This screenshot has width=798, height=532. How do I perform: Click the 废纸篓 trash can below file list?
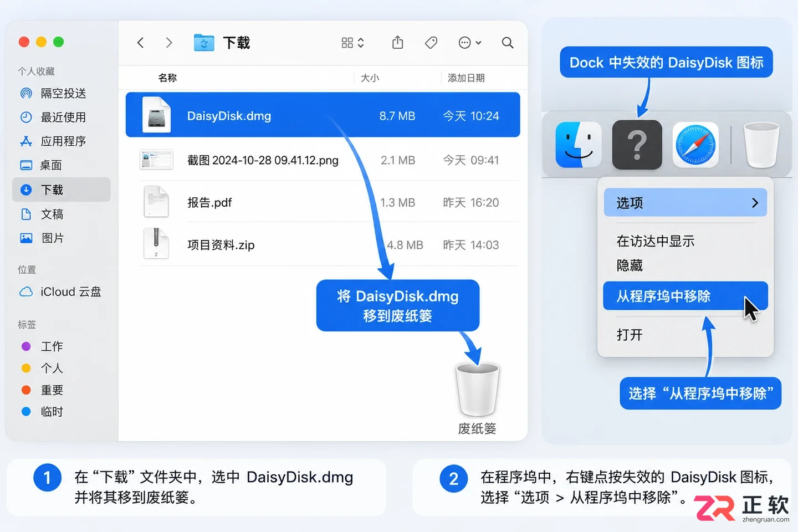477,390
